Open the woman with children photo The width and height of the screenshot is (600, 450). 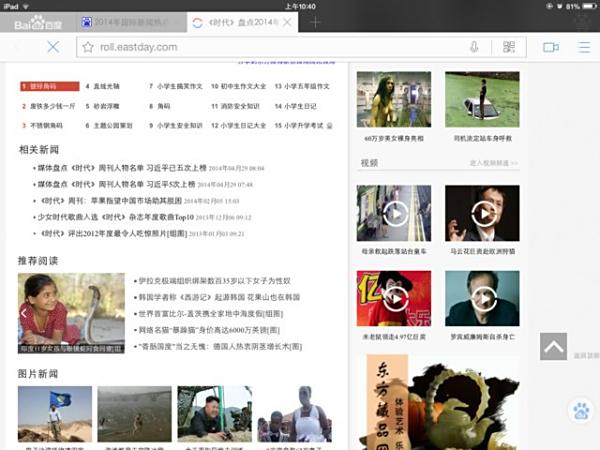(295, 414)
